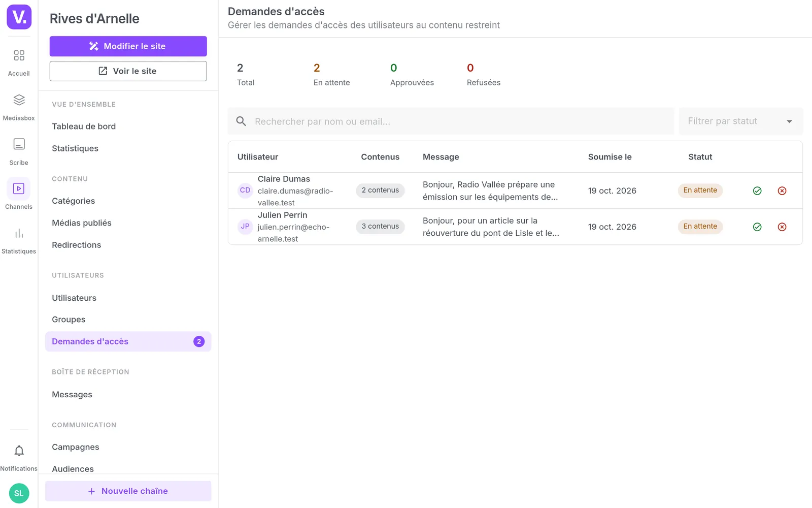Viewport: 812px width, 508px height.
Task: Click the Voir le site button
Action: (x=128, y=71)
